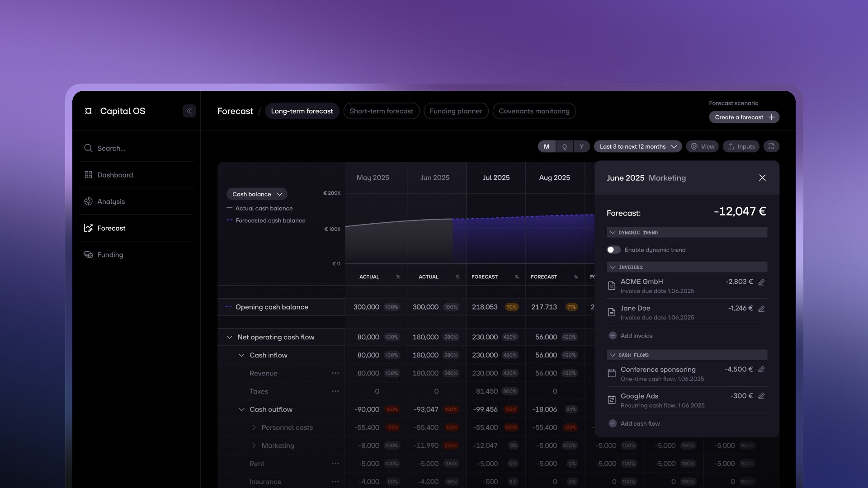
Task: Collapse the sidebar with double-chevron icon
Action: point(189,111)
